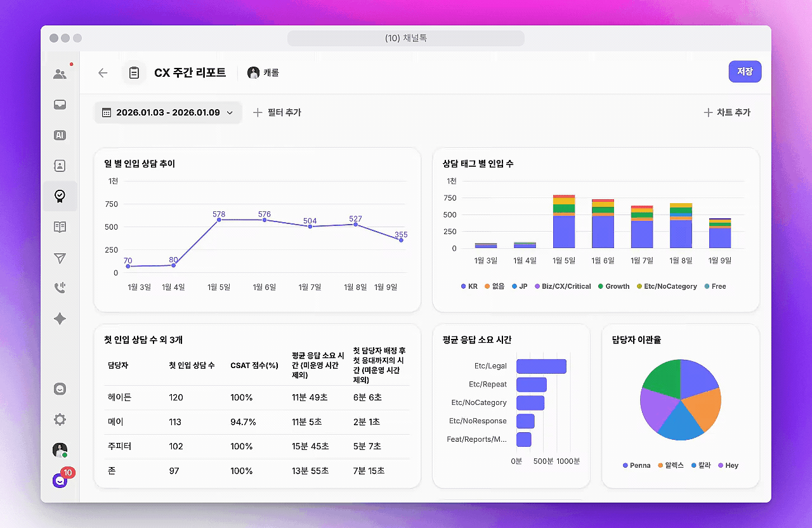
Task: Select the statistics badge icon in sidebar
Action: pyautogui.click(x=60, y=196)
